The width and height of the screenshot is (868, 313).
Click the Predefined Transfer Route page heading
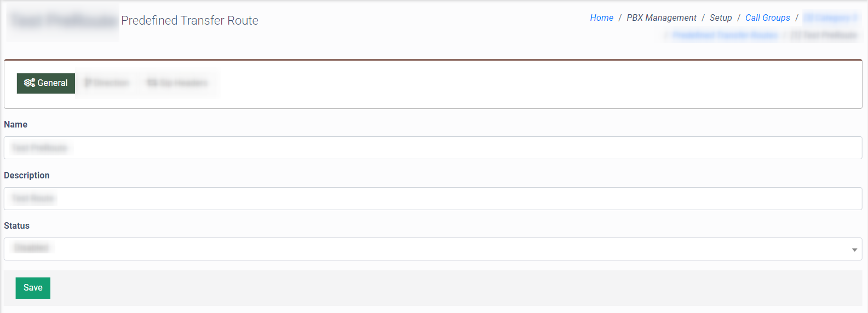[189, 21]
